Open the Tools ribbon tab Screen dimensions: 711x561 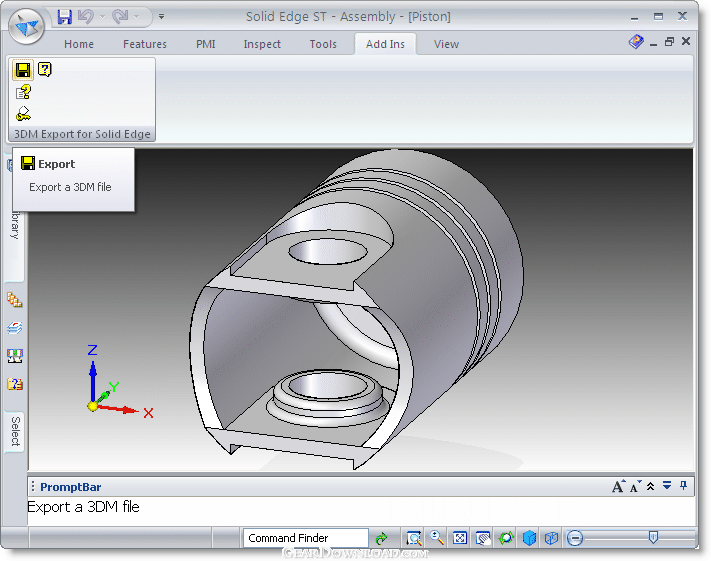pyautogui.click(x=323, y=44)
